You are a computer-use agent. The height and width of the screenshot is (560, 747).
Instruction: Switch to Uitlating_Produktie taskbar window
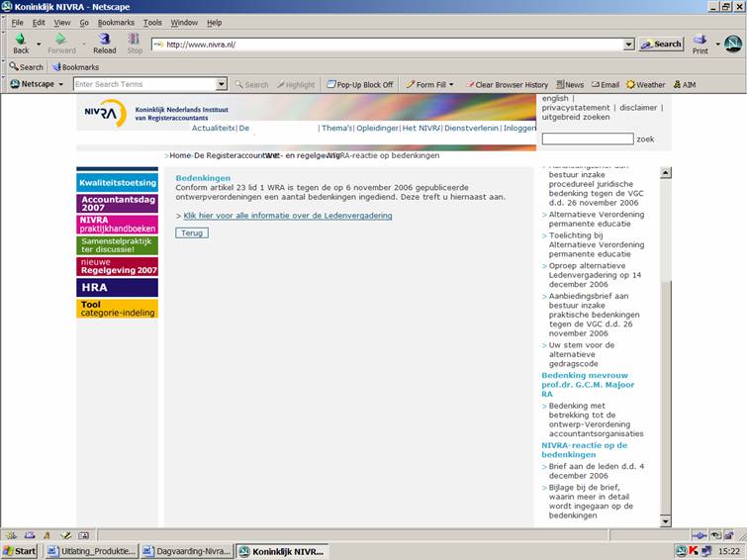click(92, 551)
